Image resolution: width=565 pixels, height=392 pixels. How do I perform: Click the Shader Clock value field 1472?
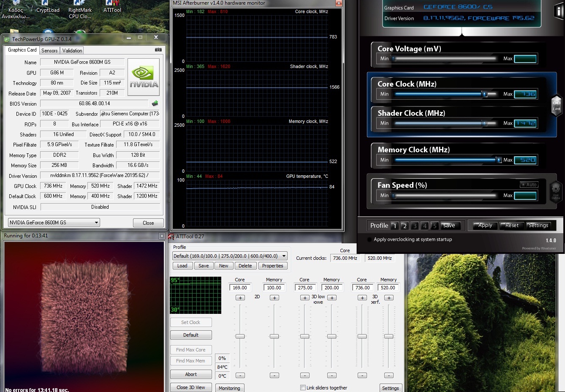click(525, 123)
